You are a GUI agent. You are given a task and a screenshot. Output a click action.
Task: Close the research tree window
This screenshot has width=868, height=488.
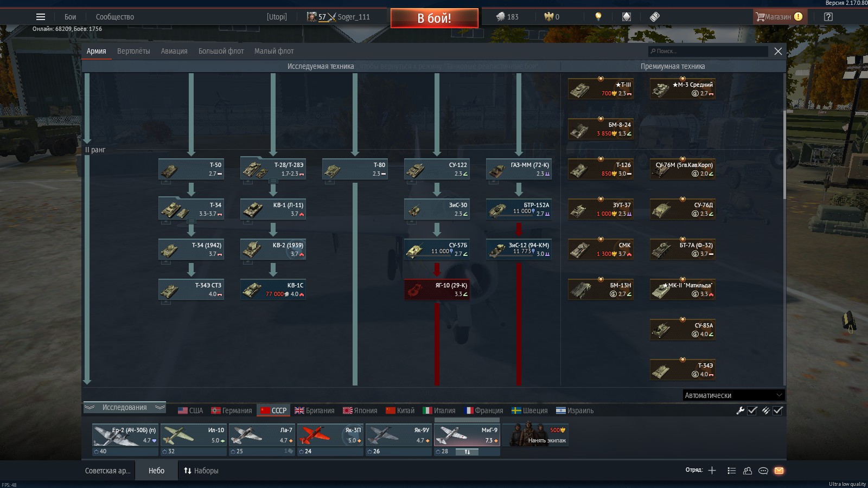778,51
